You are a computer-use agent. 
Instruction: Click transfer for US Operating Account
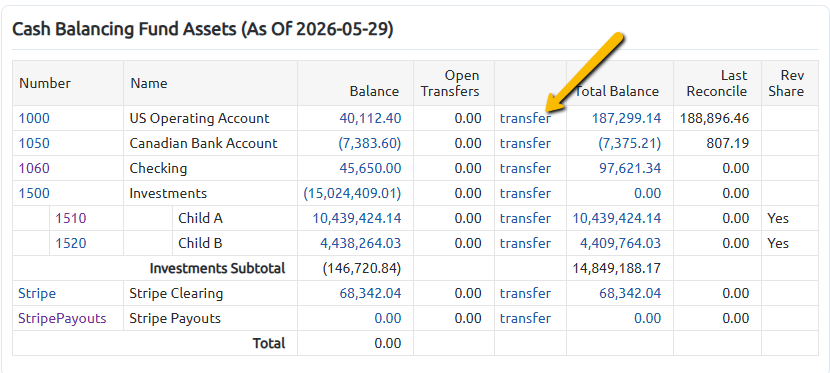[x=526, y=119]
